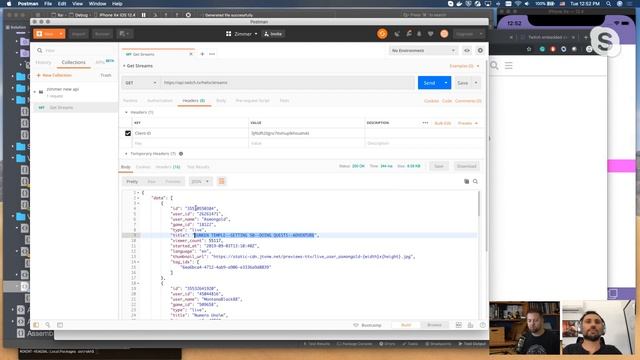
Task: Switch to the Collections sidebar tab
Action: (73, 62)
